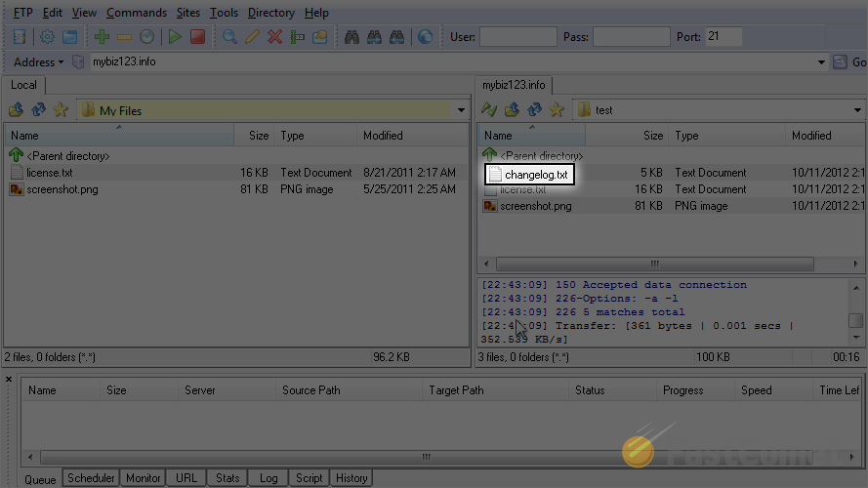Click the magnifying glass view icon
The image size is (868, 488).
(229, 37)
